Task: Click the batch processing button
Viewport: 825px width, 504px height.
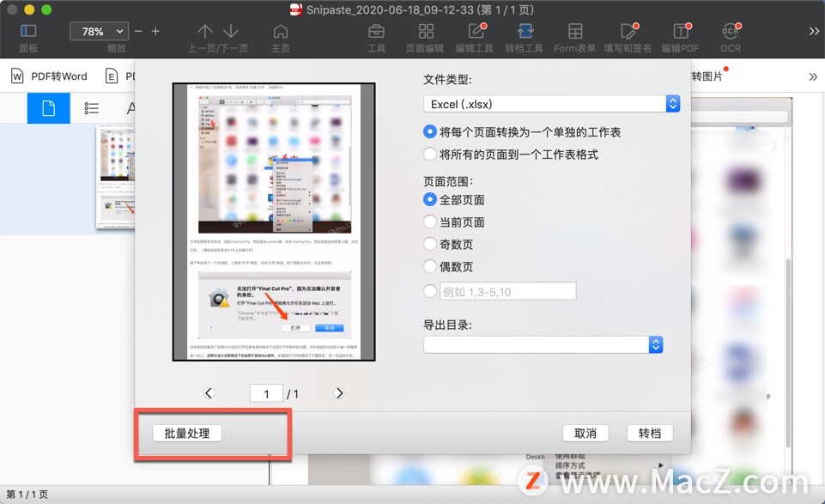Action: pyautogui.click(x=187, y=433)
